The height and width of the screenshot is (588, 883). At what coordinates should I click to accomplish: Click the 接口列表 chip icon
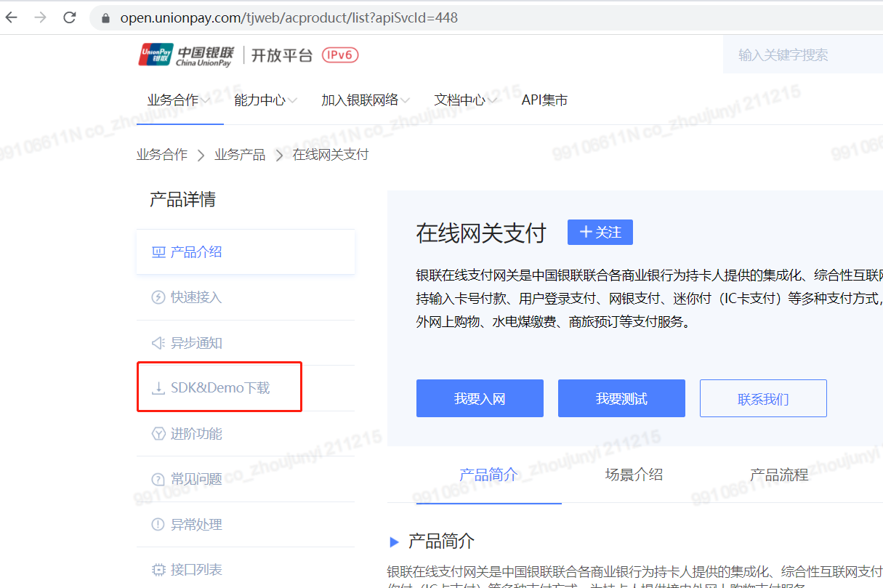pos(158,570)
